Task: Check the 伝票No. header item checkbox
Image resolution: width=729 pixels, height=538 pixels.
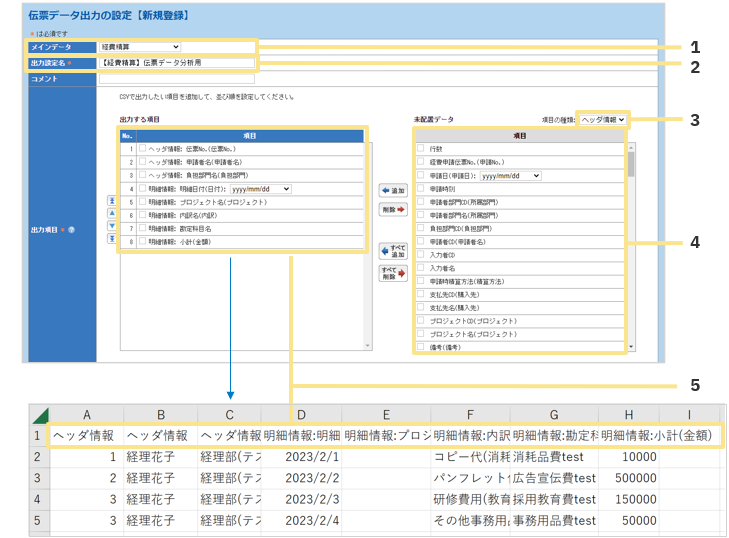Action: click(142, 148)
